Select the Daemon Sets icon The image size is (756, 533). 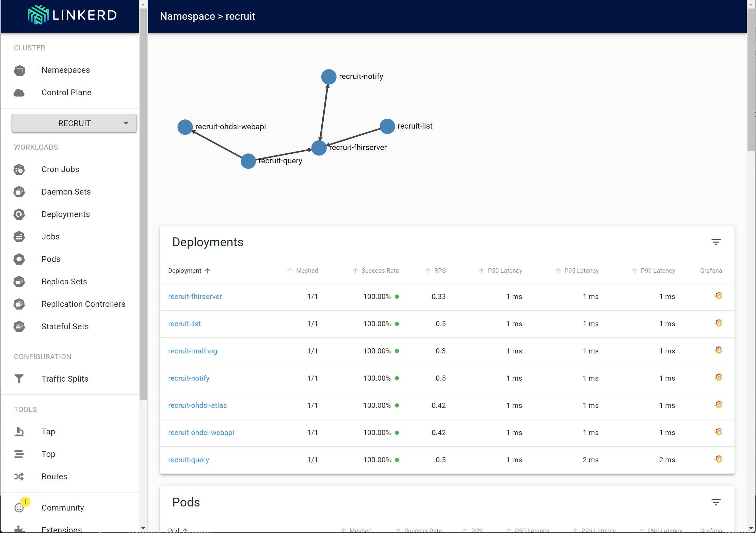tap(19, 192)
